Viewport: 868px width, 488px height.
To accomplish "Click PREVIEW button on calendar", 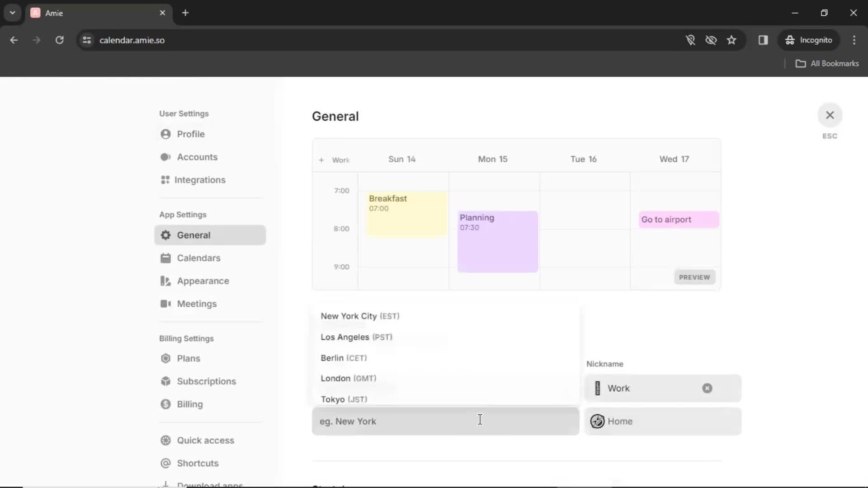I will pyautogui.click(x=694, y=277).
